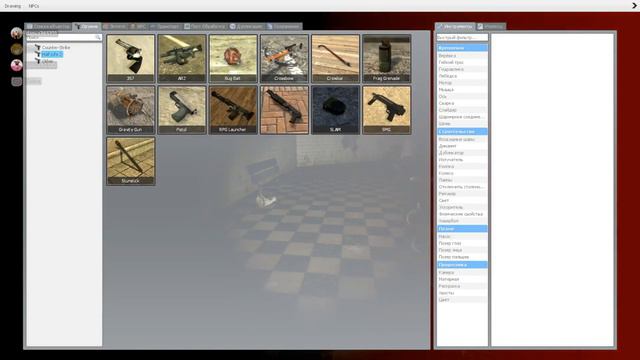
Task: Select the Лебёдка winch tool
Action: click(462, 76)
